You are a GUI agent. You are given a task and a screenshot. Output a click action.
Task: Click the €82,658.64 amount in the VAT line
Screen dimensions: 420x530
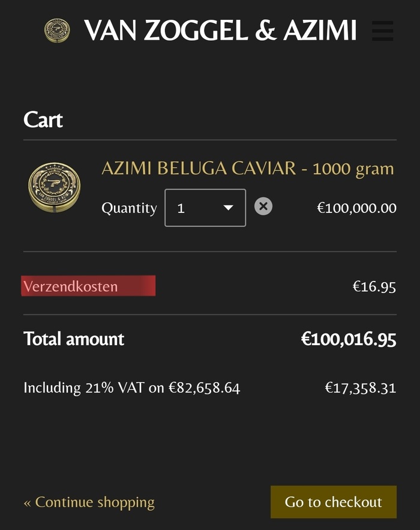point(204,388)
